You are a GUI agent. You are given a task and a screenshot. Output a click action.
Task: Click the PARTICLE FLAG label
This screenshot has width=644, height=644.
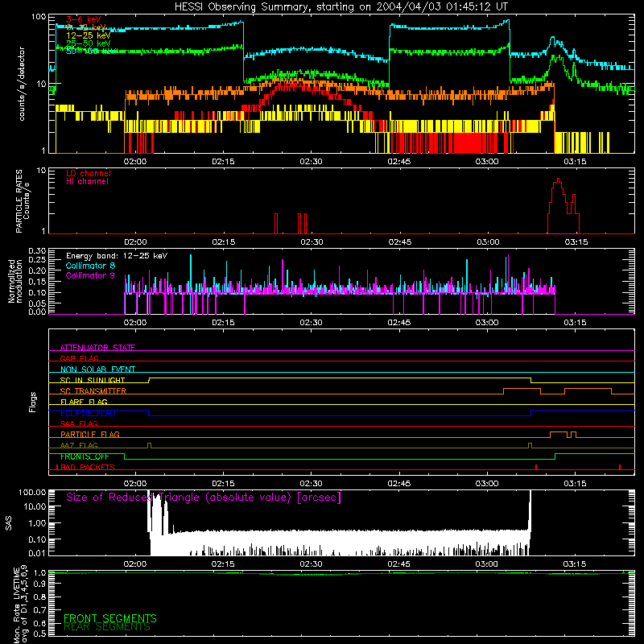(90, 434)
